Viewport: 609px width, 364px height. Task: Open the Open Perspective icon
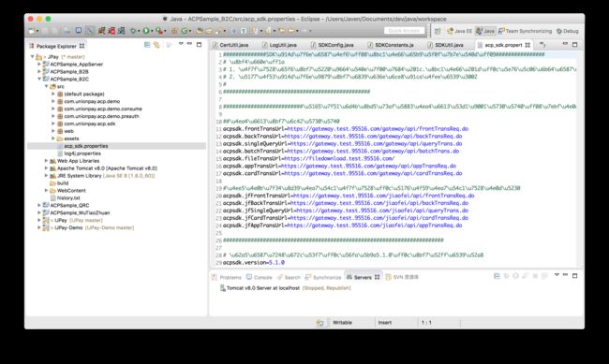(x=438, y=31)
